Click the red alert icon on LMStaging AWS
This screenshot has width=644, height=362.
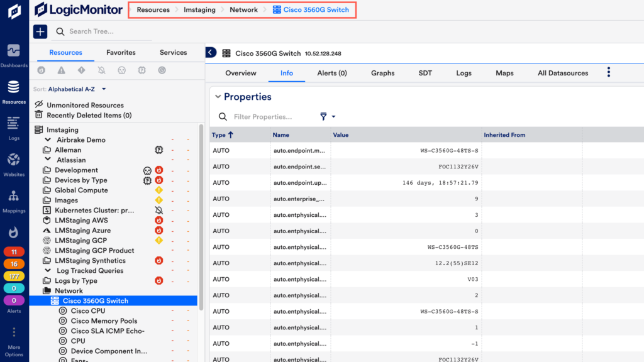[x=159, y=221]
